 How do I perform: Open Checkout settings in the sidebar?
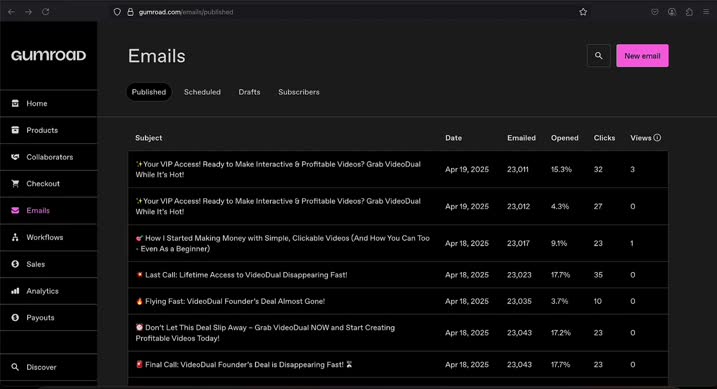point(48,184)
